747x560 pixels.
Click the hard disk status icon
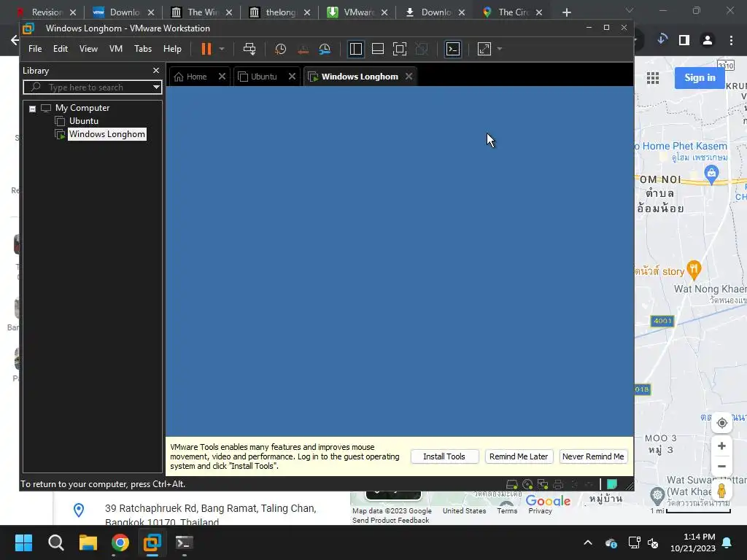(x=511, y=484)
